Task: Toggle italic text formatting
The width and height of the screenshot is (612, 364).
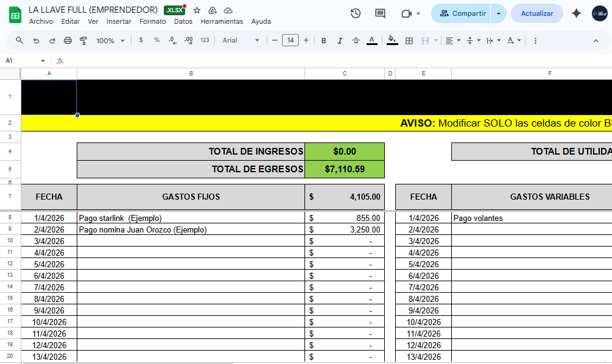Action: [340, 40]
